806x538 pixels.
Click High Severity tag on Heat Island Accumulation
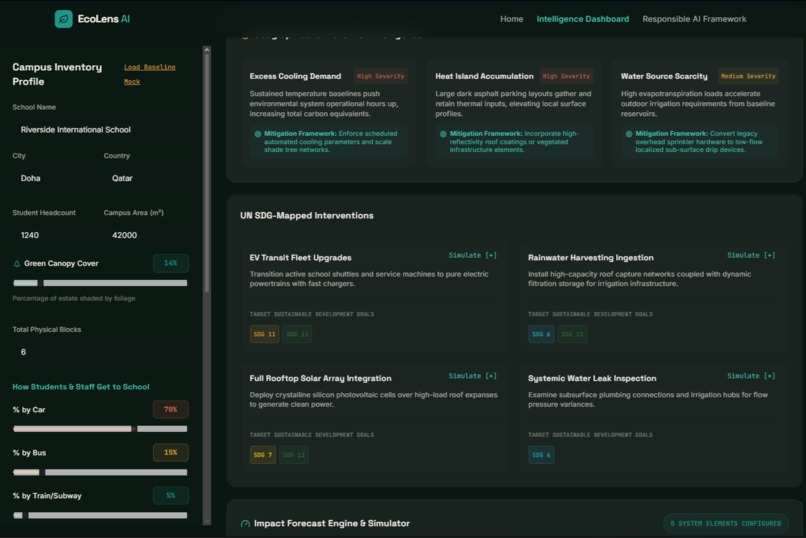[566, 77]
